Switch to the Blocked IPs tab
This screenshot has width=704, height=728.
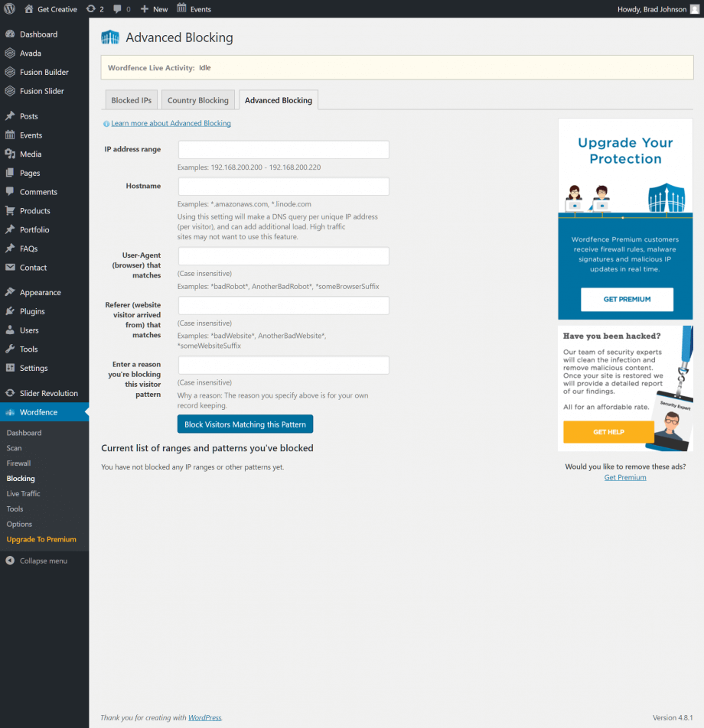coord(131,99)
